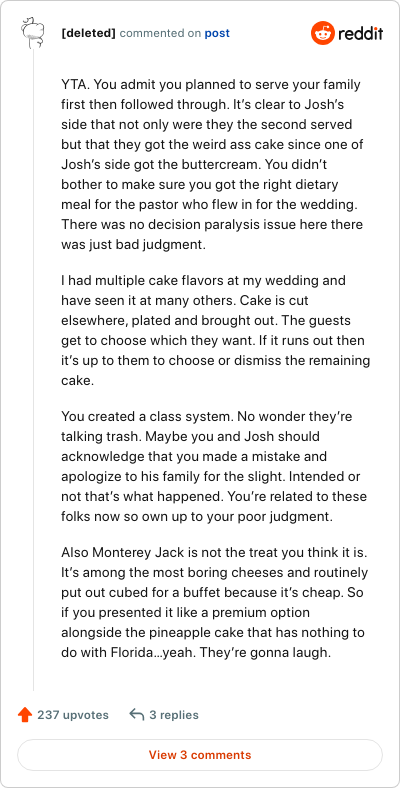Click the single word line "cake."
400x788 pixels.
coord(77,380)
